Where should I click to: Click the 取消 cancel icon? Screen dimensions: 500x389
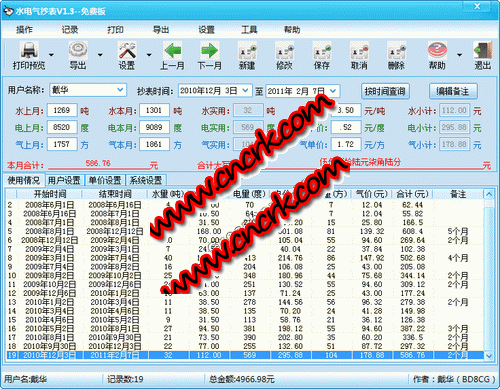[359, 51]
